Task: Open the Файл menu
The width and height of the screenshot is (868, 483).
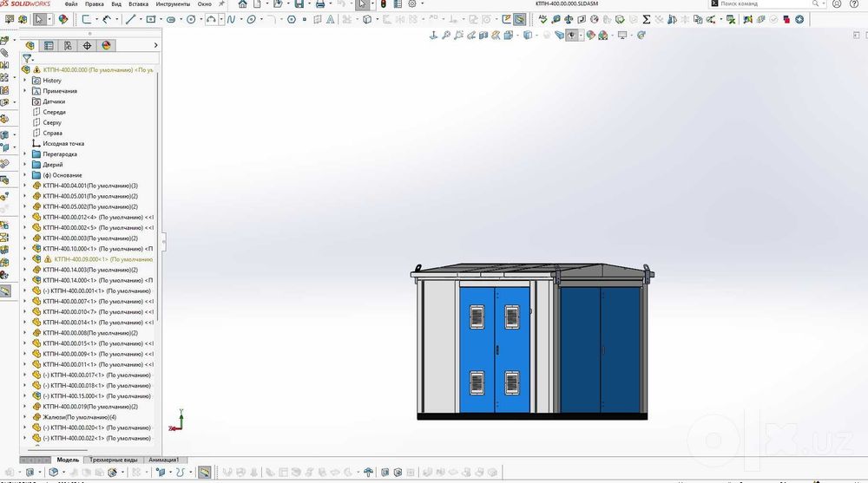Action: pyautogui.click(x=71, y=3)
